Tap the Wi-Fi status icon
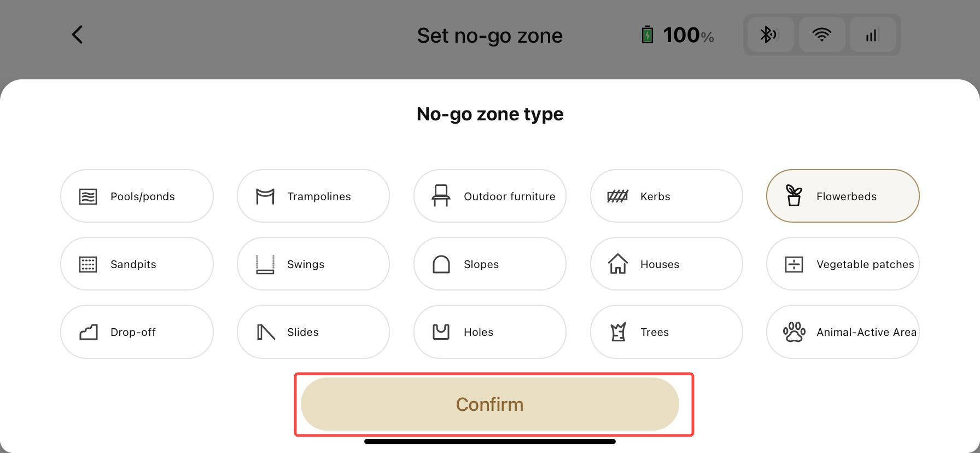Screen dimensions: 980x453 pyautogui.click(x=821, y=34)
